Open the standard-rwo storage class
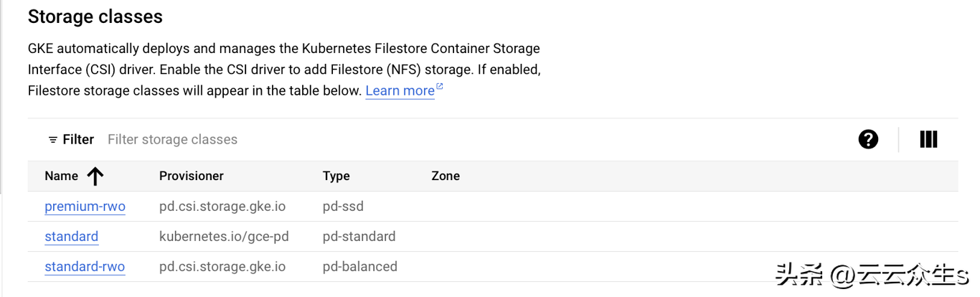 click(85, 267)
